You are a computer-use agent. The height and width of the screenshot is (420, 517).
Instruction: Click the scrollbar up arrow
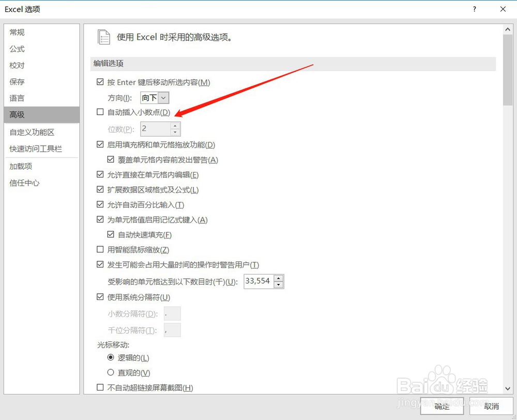tap(508, 29)
